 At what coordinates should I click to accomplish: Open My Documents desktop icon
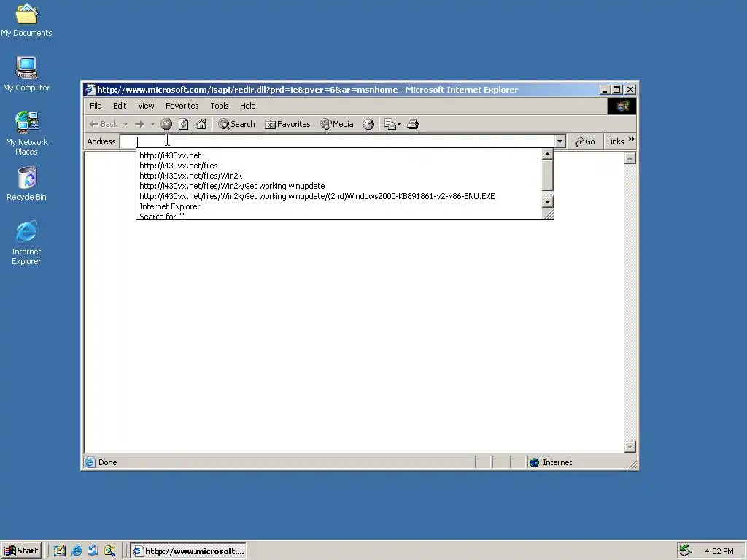point(26,20)
